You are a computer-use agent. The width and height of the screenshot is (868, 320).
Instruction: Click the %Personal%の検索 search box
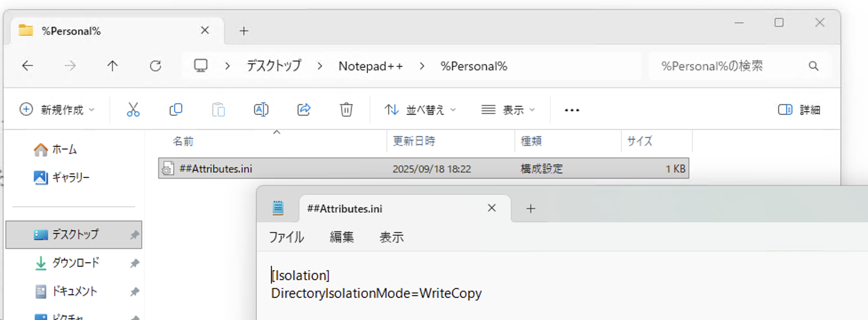[x=729, y=66]
